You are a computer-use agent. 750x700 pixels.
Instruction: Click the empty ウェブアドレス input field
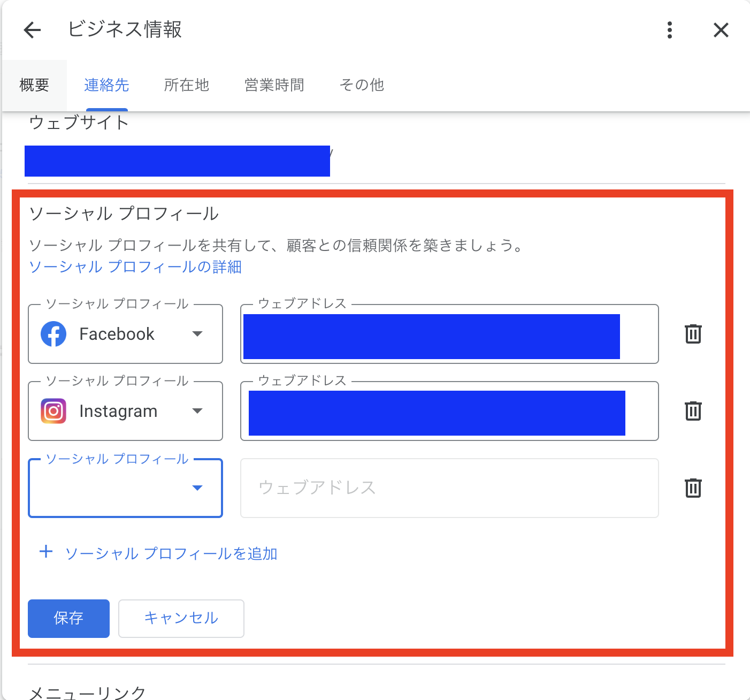coord(449,488)
